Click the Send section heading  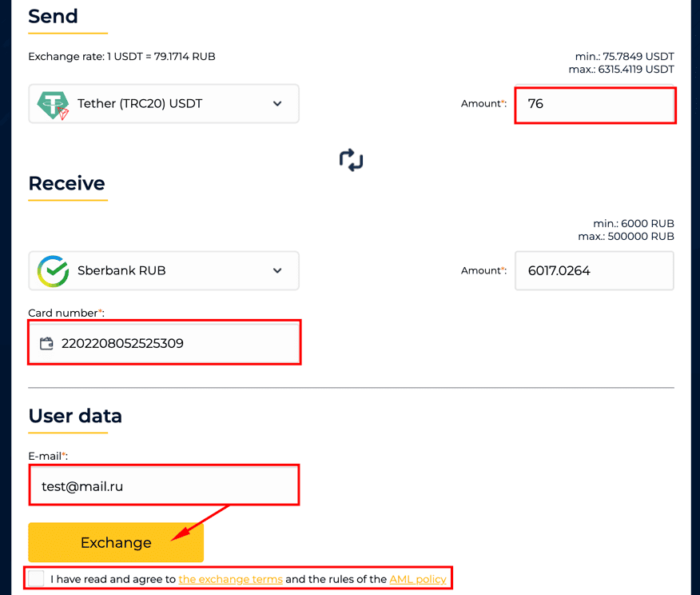point(53,17)
